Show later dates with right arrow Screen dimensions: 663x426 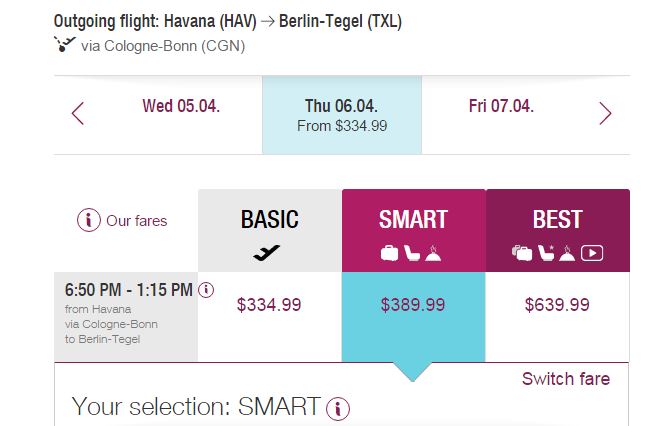pos(605,113)
